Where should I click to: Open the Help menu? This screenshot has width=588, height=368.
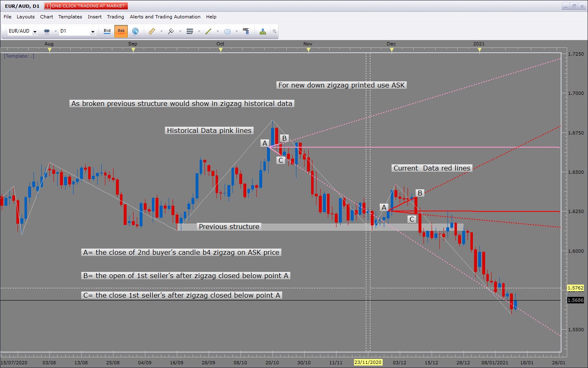tap(211, 17)
